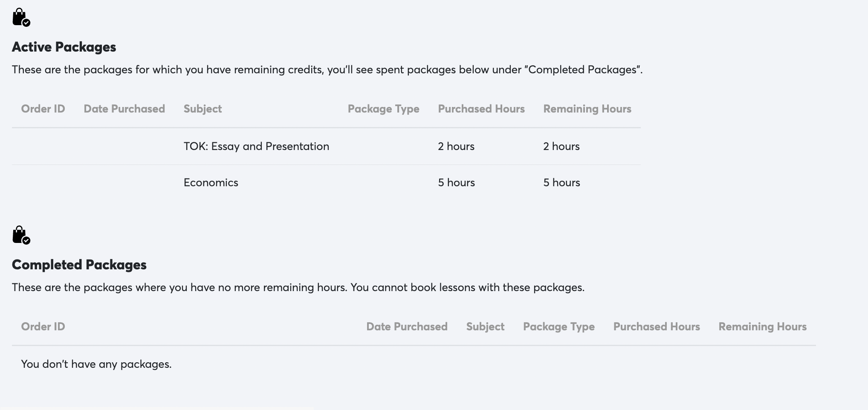The image size is (868, 410).
Task: Click the shopping bag icon above Completed Packages
Action: (x=21, y=235)
